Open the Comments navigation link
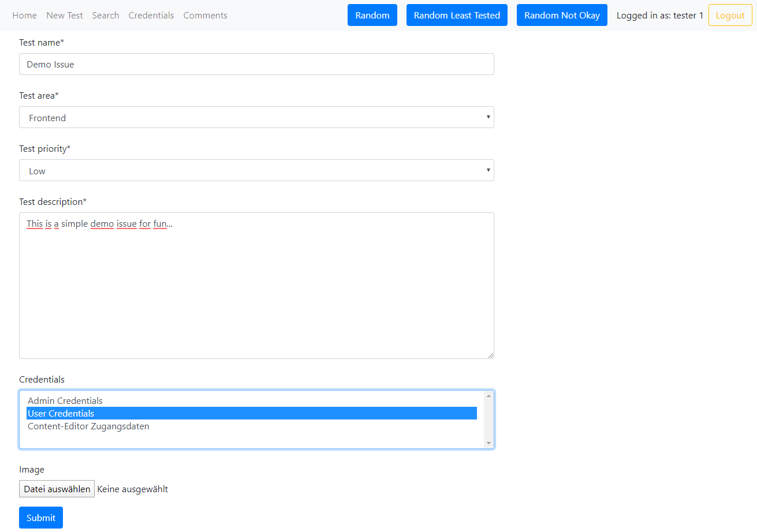Image resolution: width=757 pixels, height=532 pixels. (x=205, y=16)
